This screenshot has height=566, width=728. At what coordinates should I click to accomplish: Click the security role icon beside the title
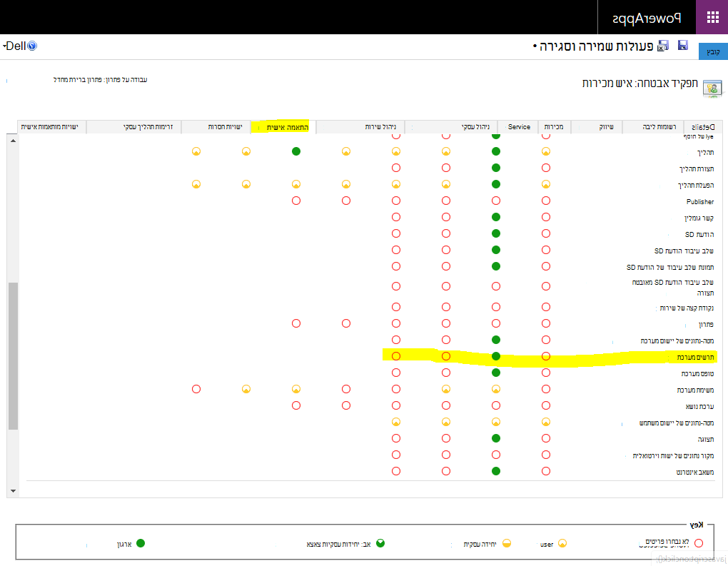click(x=712, y=88)
